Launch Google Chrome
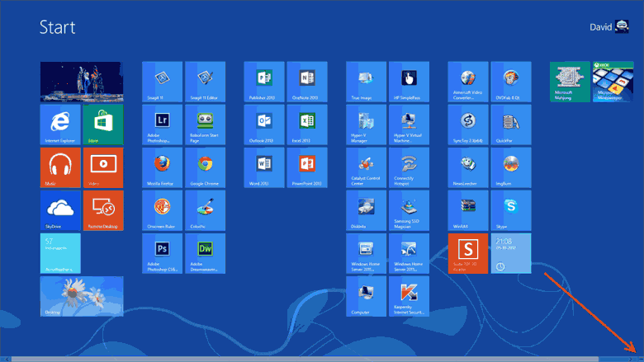The height and width of the screenshot is (362, 644). coord(205,167)
